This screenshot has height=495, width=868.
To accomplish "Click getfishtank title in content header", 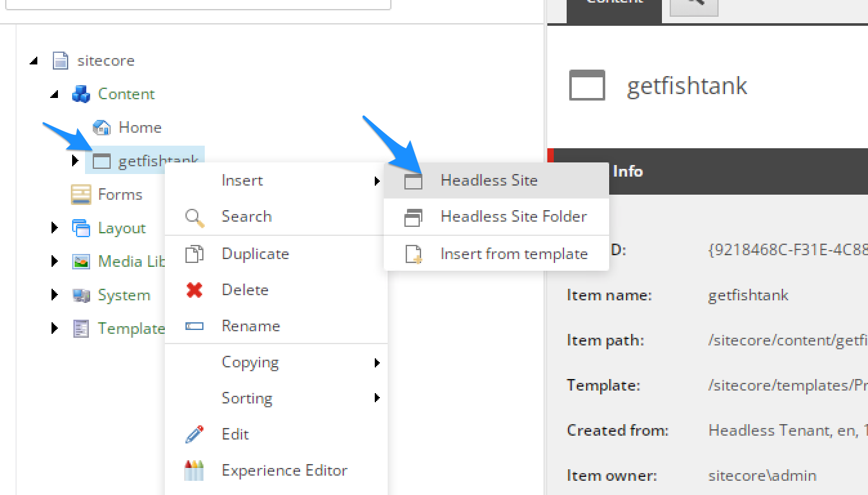I will tap(687, 86).
